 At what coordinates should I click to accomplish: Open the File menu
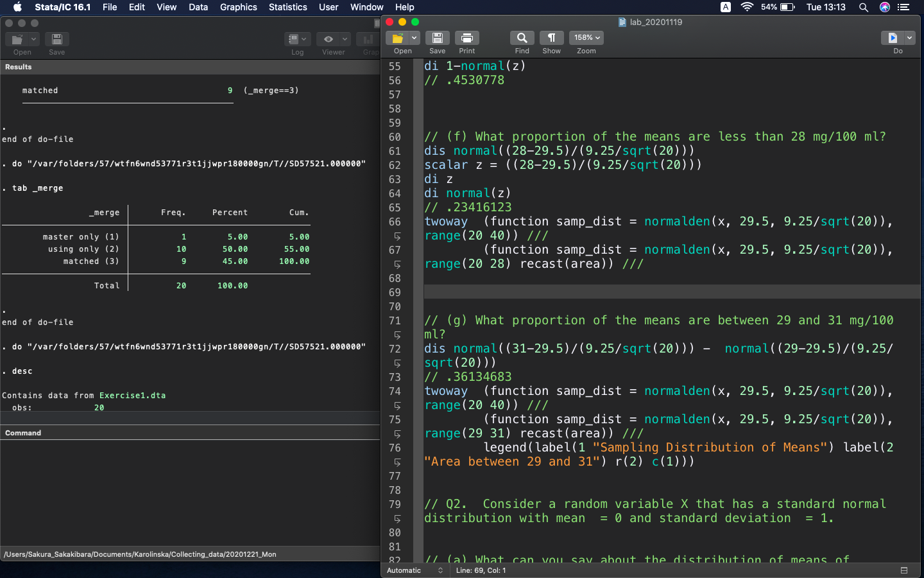(110, 7)
